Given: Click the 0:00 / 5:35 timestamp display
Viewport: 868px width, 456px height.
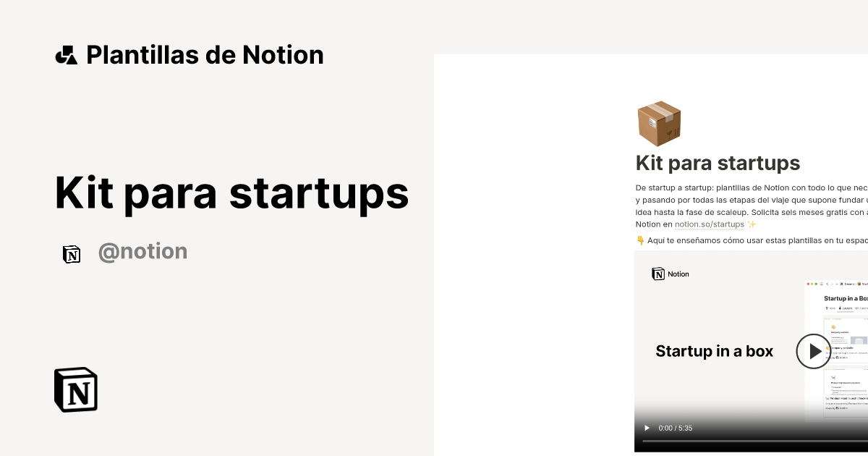Looking at the screenshot, I should (x=675, y=428).
